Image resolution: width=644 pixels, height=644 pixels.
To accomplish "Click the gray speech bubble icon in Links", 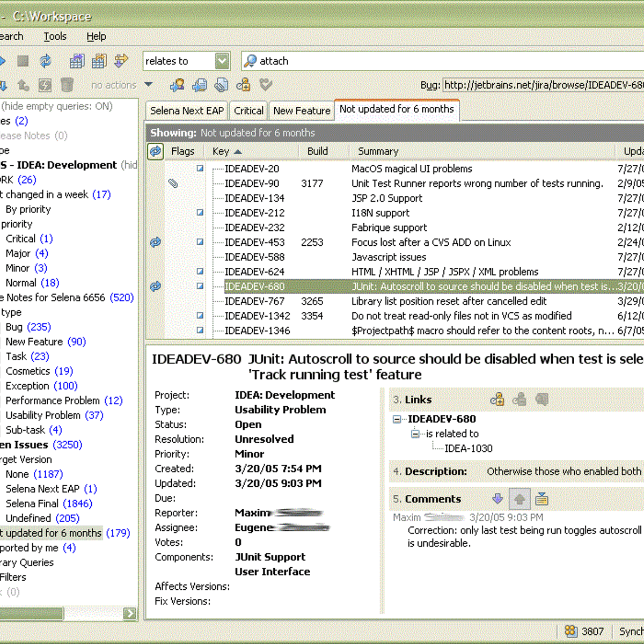I will click(x=542, y=399).
